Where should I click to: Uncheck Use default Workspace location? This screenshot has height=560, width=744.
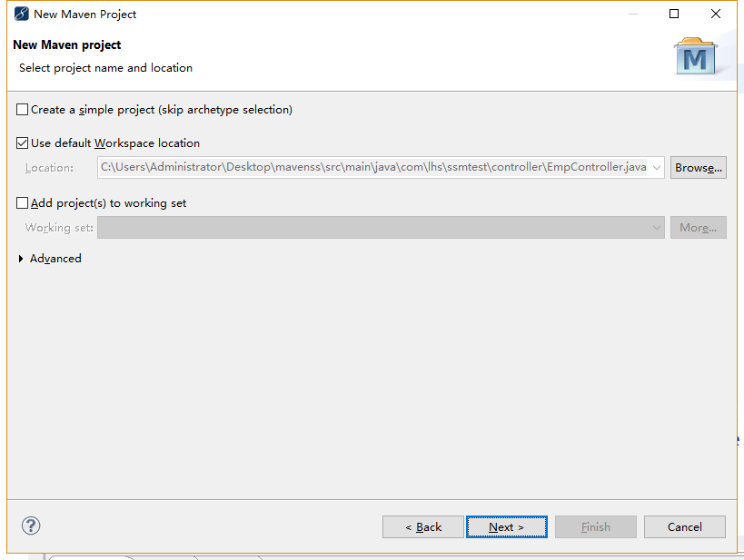tap(23, 143)
